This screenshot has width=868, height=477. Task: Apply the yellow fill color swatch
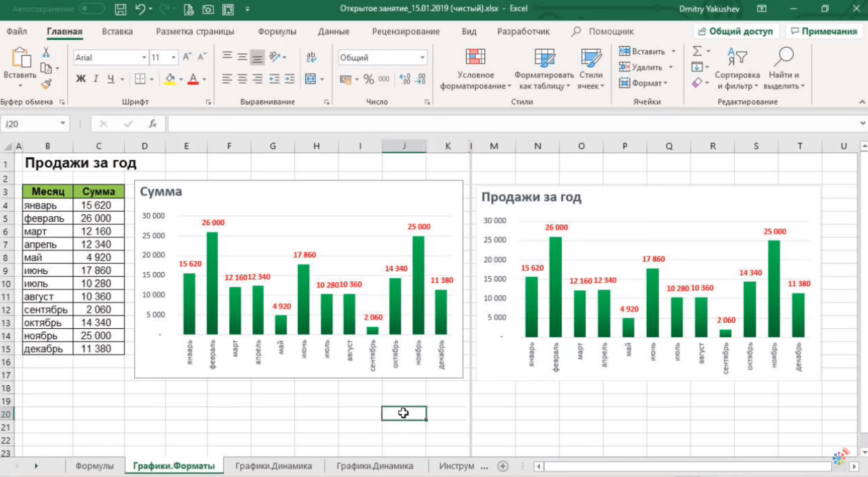170,79
